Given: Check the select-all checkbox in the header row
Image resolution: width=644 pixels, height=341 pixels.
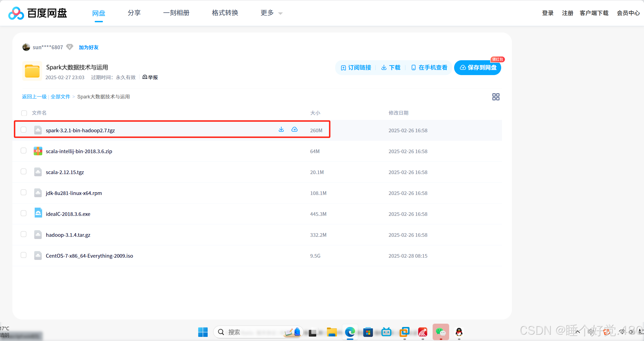Looking at the screenshot, I should (x=24, y=113).
